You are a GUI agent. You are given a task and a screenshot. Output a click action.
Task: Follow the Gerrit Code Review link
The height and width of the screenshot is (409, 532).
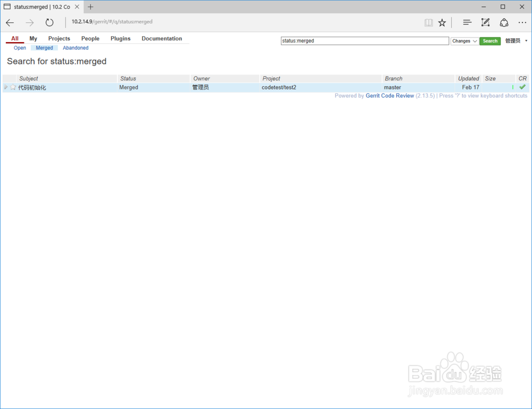tap(389, 95)
